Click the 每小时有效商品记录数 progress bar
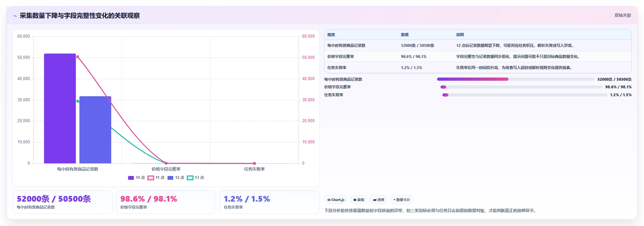 click(x=516, y=79)
